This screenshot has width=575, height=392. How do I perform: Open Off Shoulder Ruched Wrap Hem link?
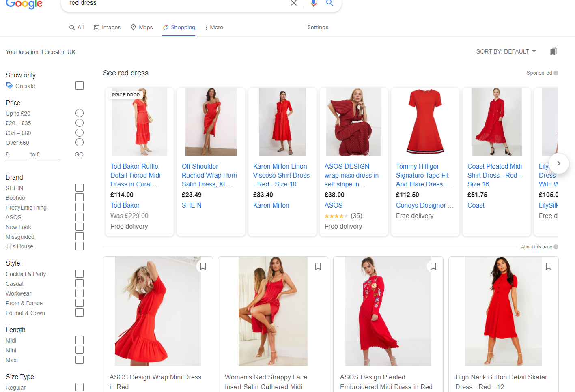point(209,175)
